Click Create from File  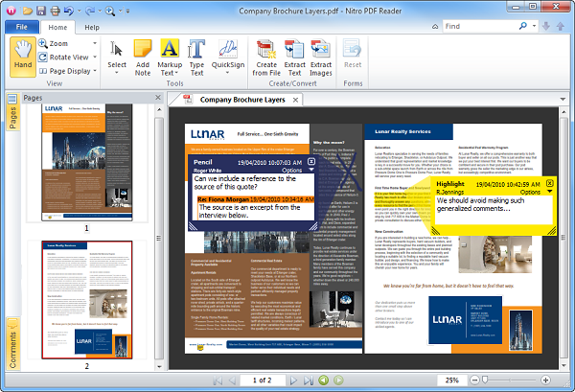(x=266, y=58)
